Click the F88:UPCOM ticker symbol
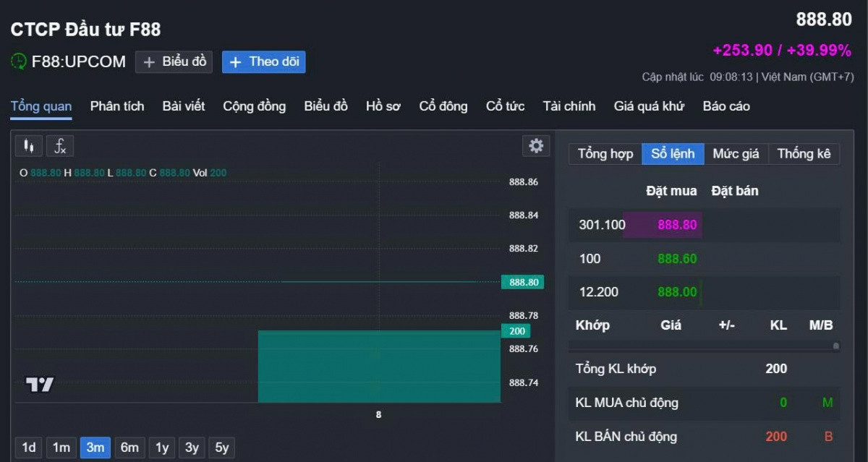The image size is (868, 462). (79, 61)
